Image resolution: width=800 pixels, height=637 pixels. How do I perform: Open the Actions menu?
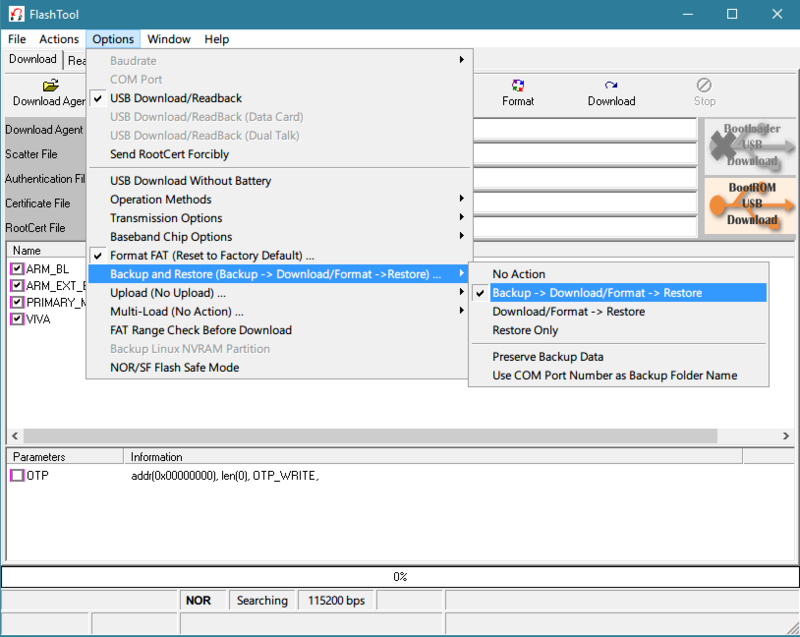click(x=59, y=39)
